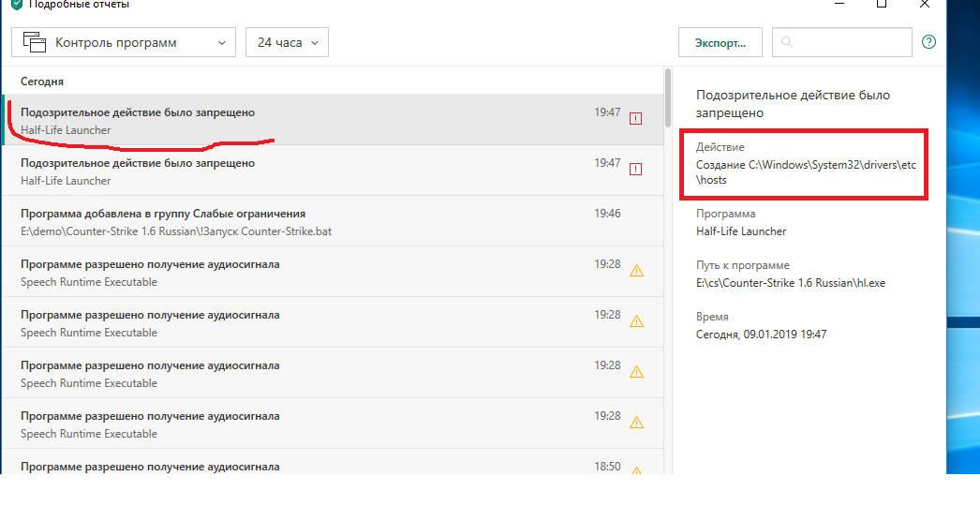
Task: Click the Kaspersky shield icon in title bar
Action: point(17,5)
